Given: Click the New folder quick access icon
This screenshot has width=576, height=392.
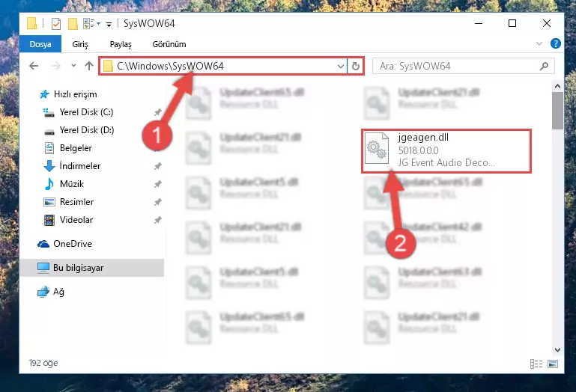Looking at the screenshot, I should [x=73, y=24].
